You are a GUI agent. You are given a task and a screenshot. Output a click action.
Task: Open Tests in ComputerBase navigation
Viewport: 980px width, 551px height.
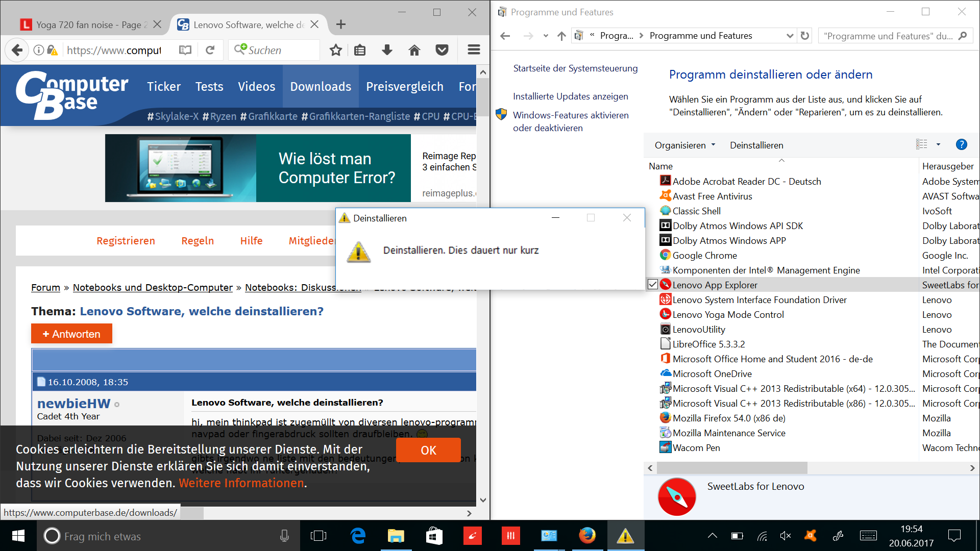[209, 87]
